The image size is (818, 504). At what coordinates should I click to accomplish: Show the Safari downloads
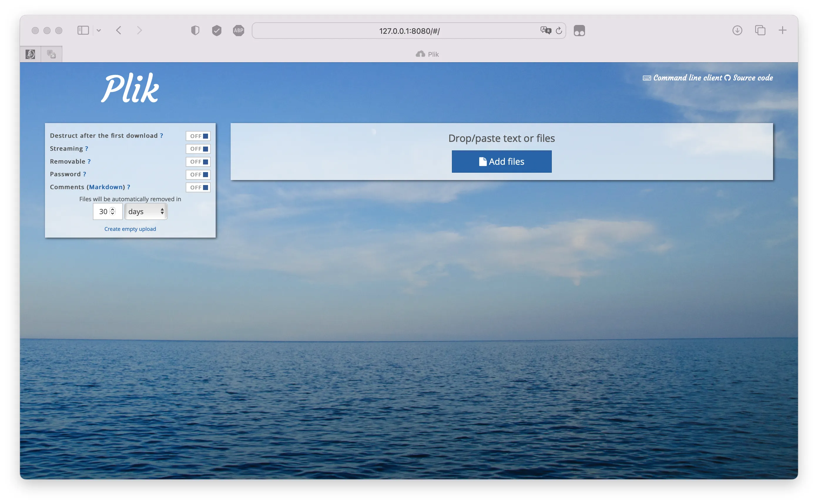(x=737, y=30)
